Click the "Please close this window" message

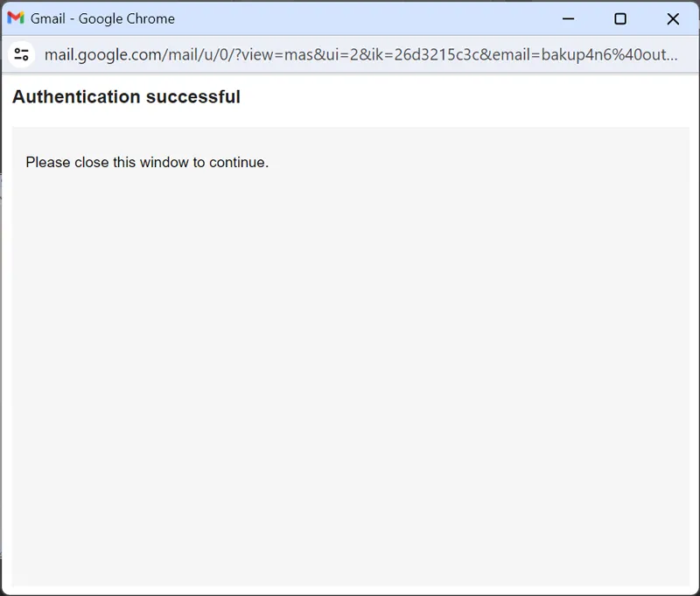[x=147, y=162]
